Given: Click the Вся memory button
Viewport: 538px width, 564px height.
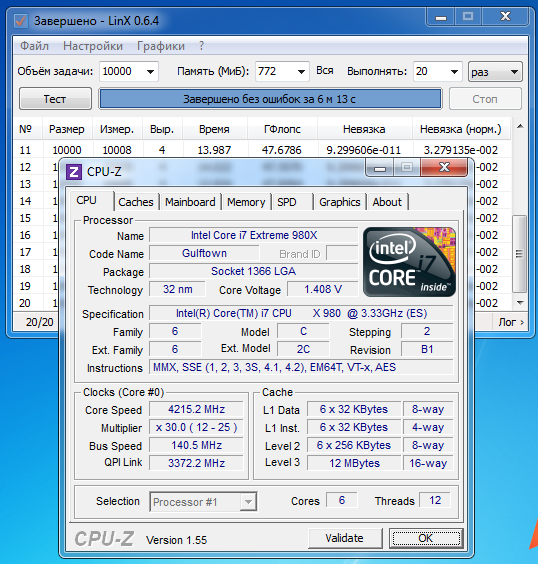Looking at the screenshot, I should pos(325,70).
